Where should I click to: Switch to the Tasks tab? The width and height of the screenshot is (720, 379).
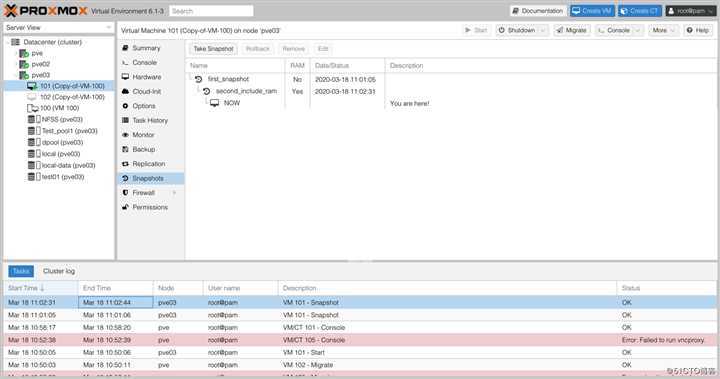point(21,271)
